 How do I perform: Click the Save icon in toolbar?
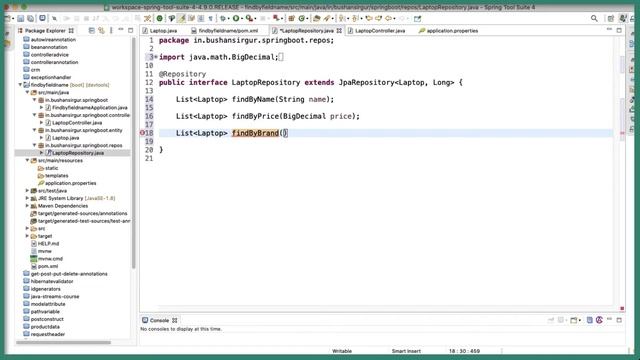[x=20, y=18]
